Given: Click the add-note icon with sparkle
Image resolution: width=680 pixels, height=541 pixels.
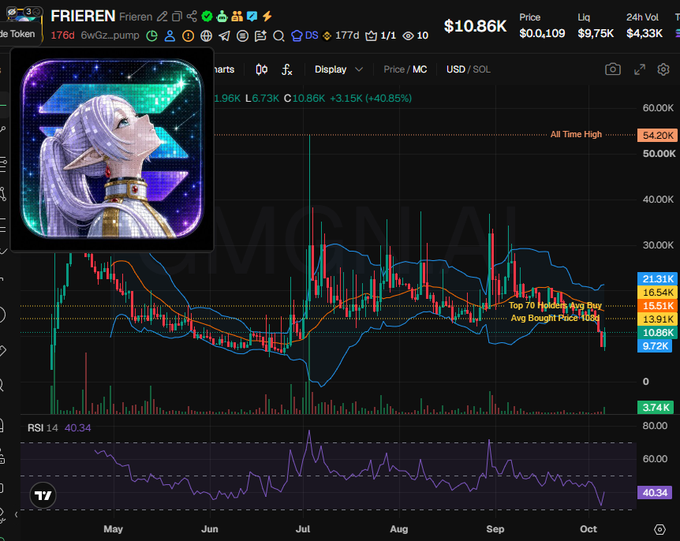Looking at the screenshot, I should tap(261, 36).
